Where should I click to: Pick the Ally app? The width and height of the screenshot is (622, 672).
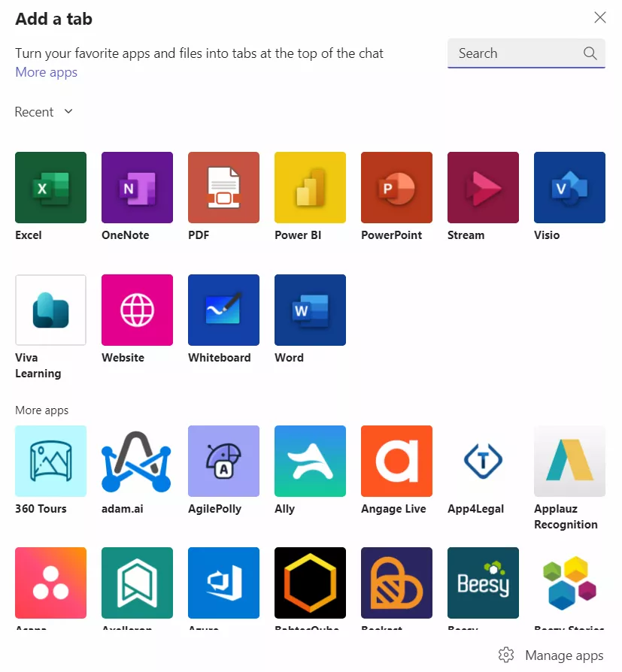[310, 461]
